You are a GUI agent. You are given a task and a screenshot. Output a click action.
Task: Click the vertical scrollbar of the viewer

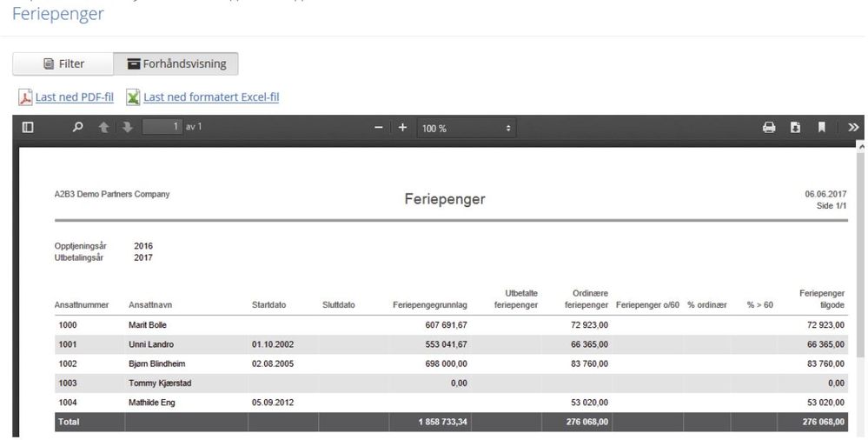[x=861, y=261]
